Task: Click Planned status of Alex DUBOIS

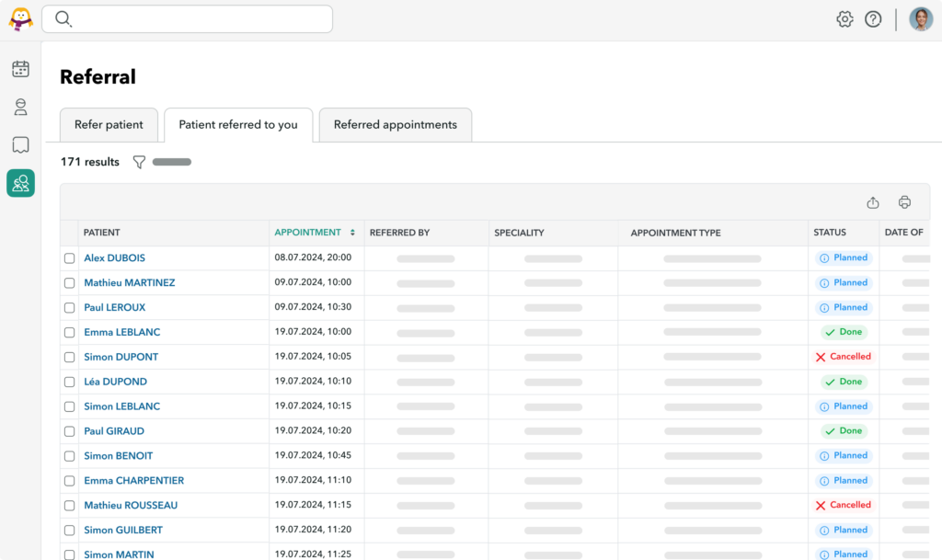Action: pos(844,258)
